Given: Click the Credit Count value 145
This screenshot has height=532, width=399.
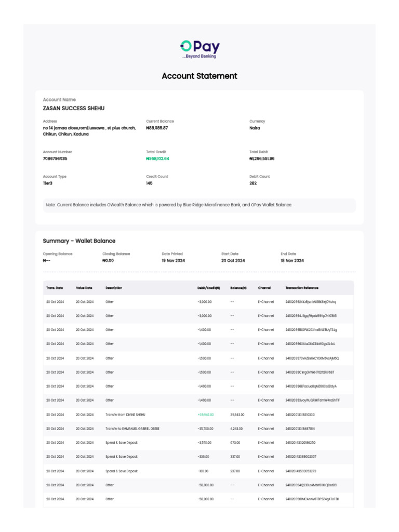Looking at the screenshot, I should (x=150, y=183).
